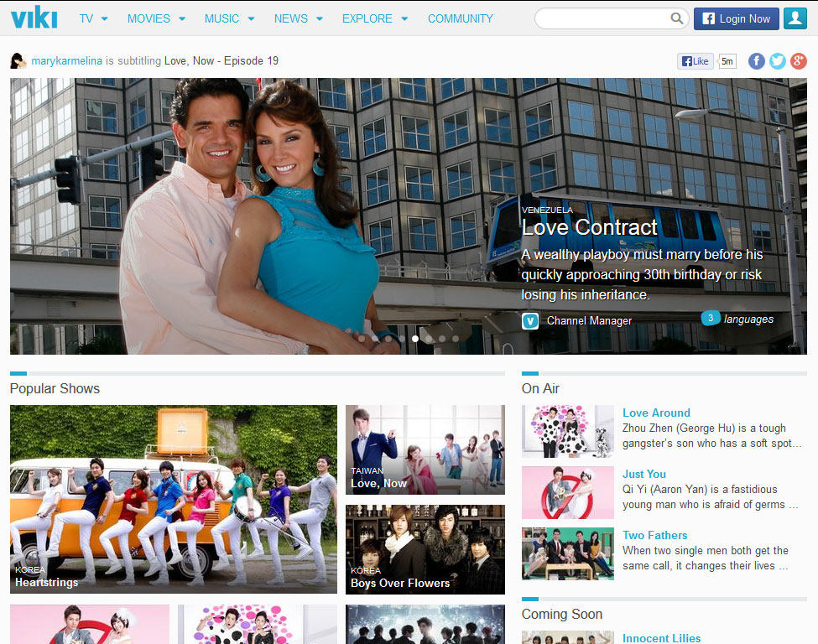Image resolution: width=818 pixels, height=644 pixels.
Task: Share via the Twitter bird icon
Action: [x=778, y=61]
